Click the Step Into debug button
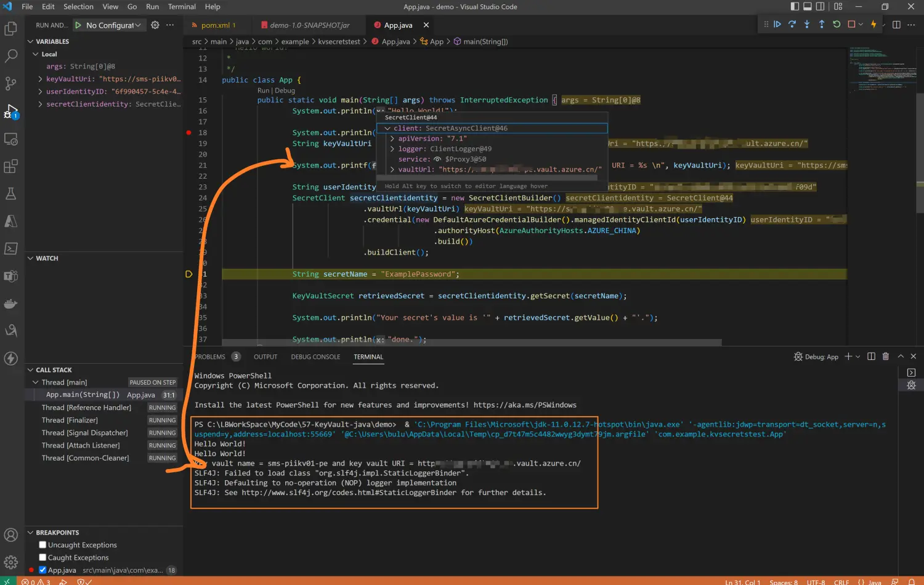924x585 pixels. [807, 25]
